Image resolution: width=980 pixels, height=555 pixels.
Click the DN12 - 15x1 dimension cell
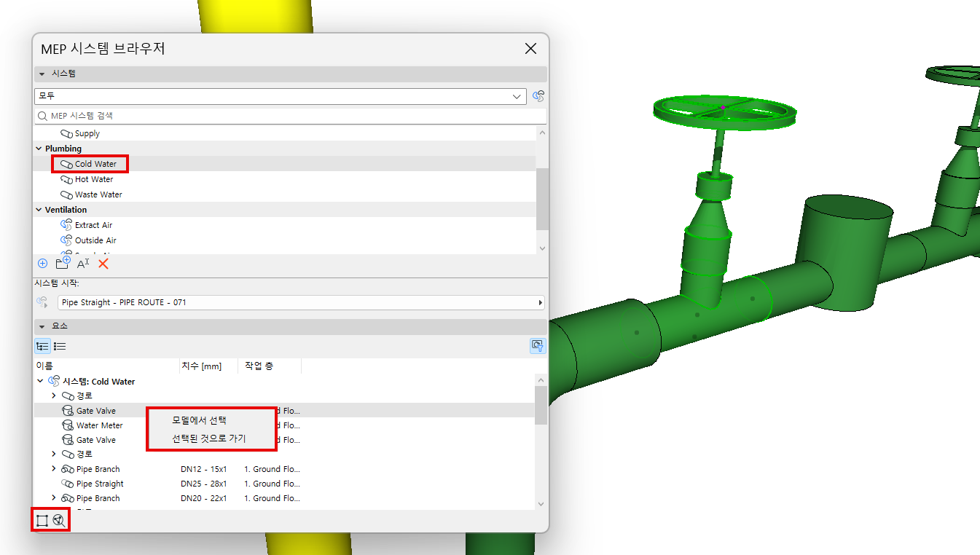(204, 469)
